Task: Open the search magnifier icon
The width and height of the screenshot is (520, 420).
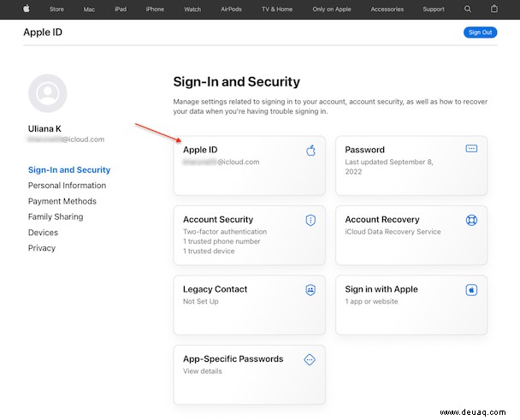Action: pos(468,9)
